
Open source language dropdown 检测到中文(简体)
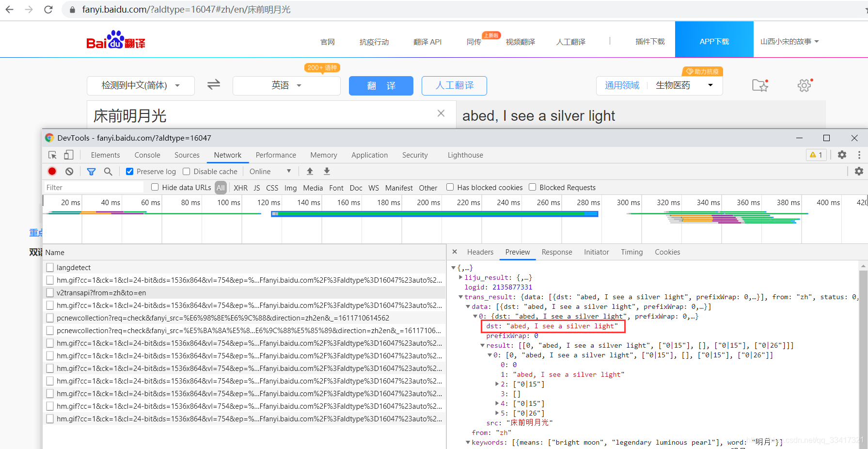pos(141,85)
